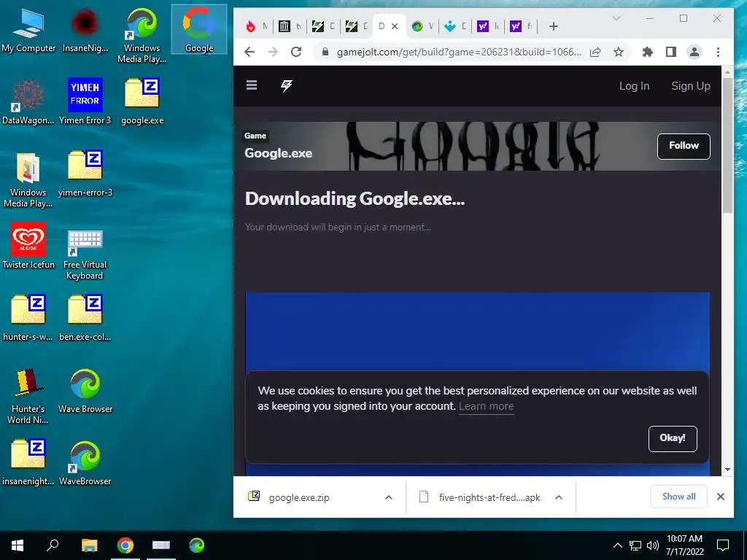Click Show all downloads

tap(678, 497)
